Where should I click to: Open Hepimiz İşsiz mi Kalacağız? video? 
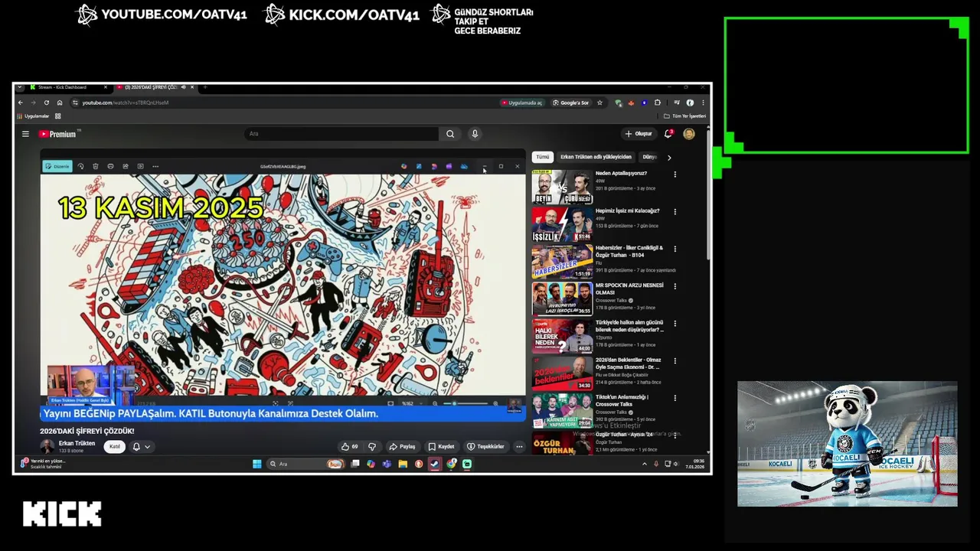click(562, 224)
